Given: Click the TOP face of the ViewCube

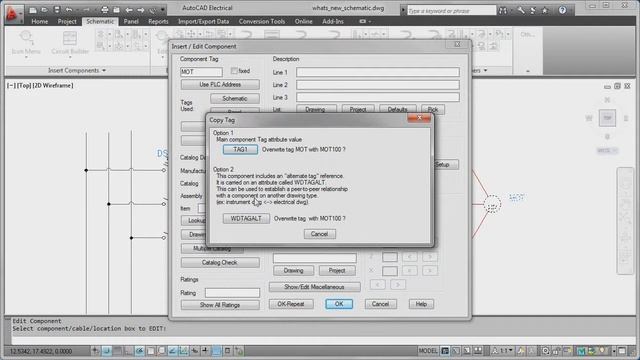Looking at the screenshot, I should click(x=607, y=118).
